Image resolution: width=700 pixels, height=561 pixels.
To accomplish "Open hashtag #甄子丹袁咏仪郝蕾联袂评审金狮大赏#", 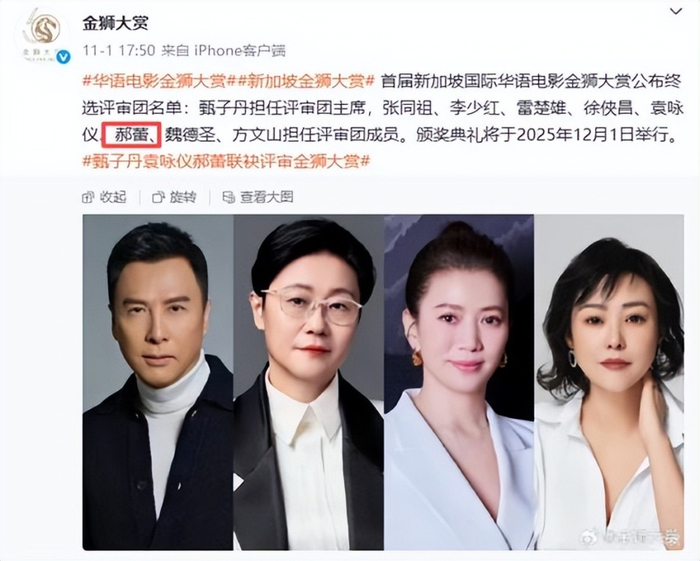I will tap(227, 161).
